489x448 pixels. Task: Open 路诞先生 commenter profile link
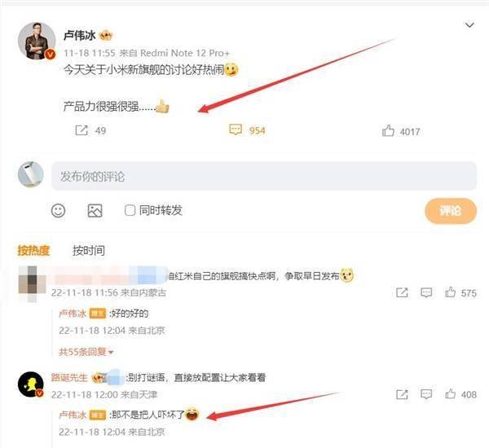(x=69, y=378)
